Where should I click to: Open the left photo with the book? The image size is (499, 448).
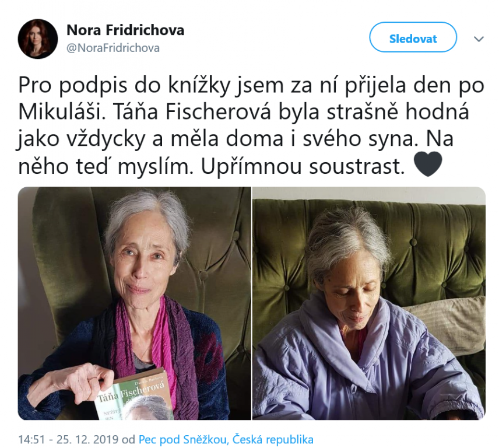[134, 303]
